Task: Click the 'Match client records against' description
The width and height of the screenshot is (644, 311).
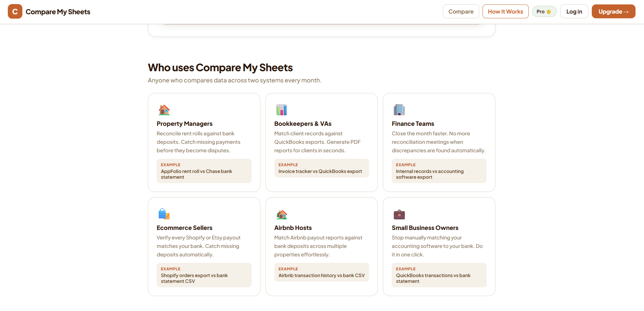Action: click(317, 142)
